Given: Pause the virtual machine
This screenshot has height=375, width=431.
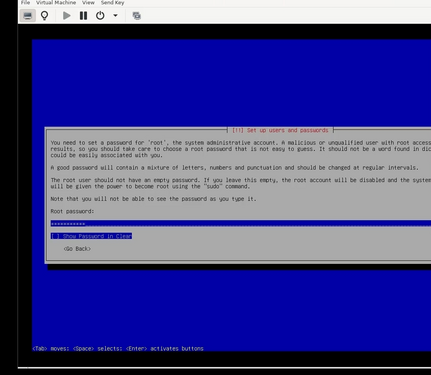Looking at the screenshot, I should point(83,16).
